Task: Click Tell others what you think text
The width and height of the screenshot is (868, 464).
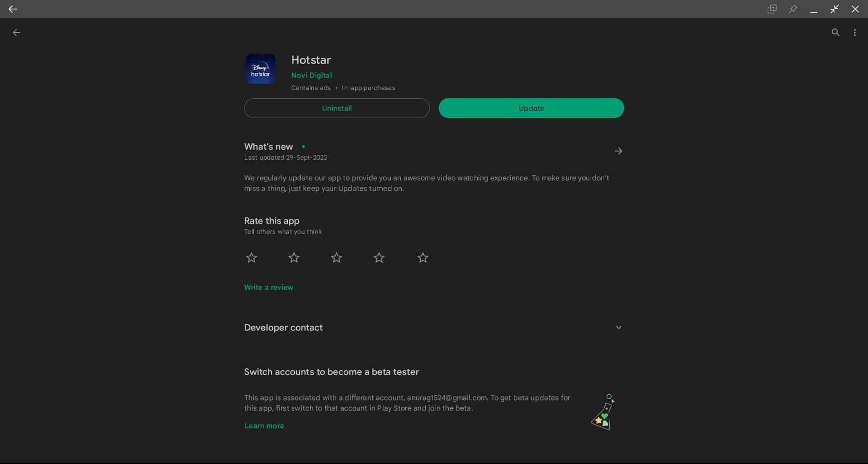Action: click(x=283, y=232)
